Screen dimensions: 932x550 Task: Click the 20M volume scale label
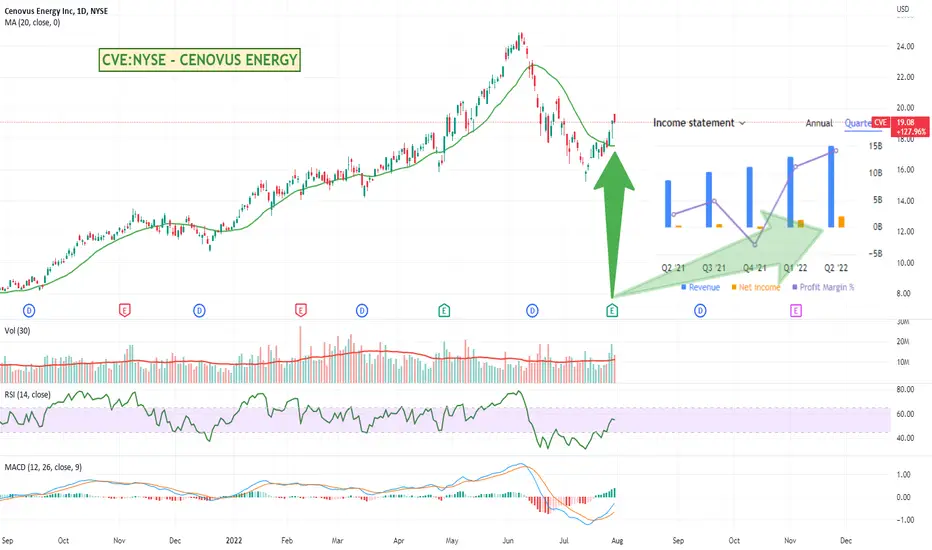pos(903,341)
